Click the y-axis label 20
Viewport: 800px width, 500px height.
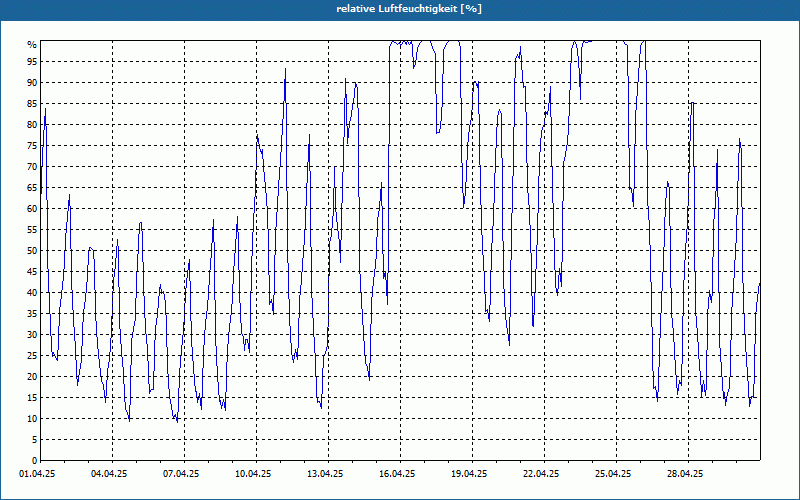(32, 377)
